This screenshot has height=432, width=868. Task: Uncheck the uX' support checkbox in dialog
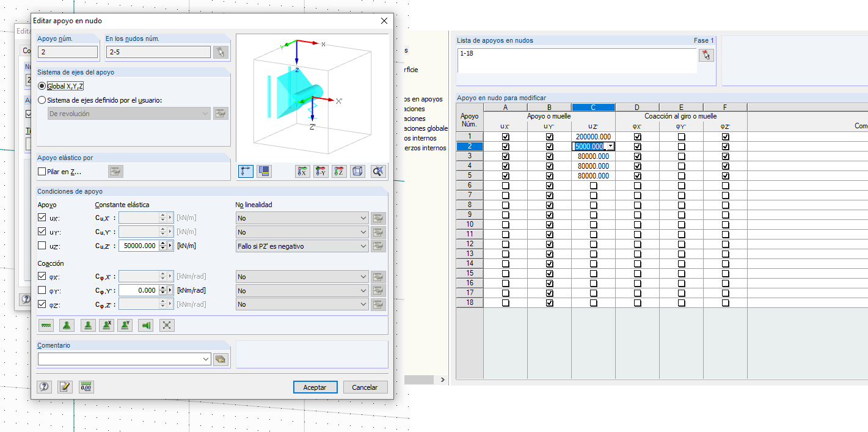point(42,218)
